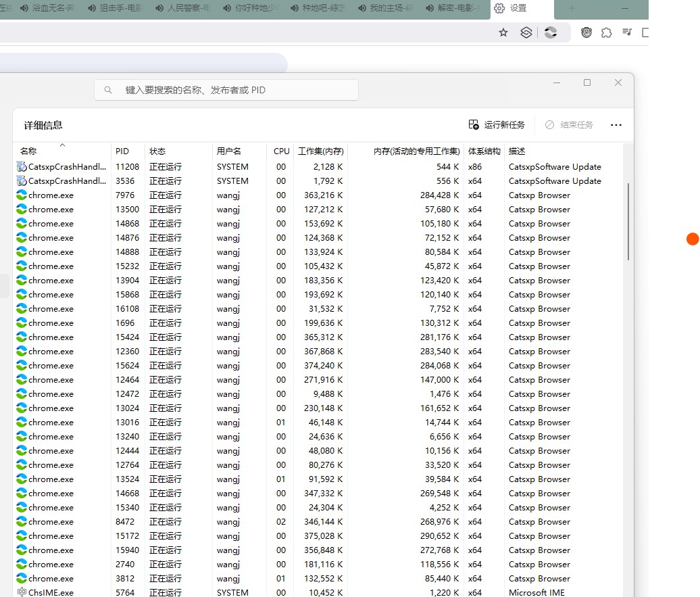Click the x86 architecture cell

point(475,167)
